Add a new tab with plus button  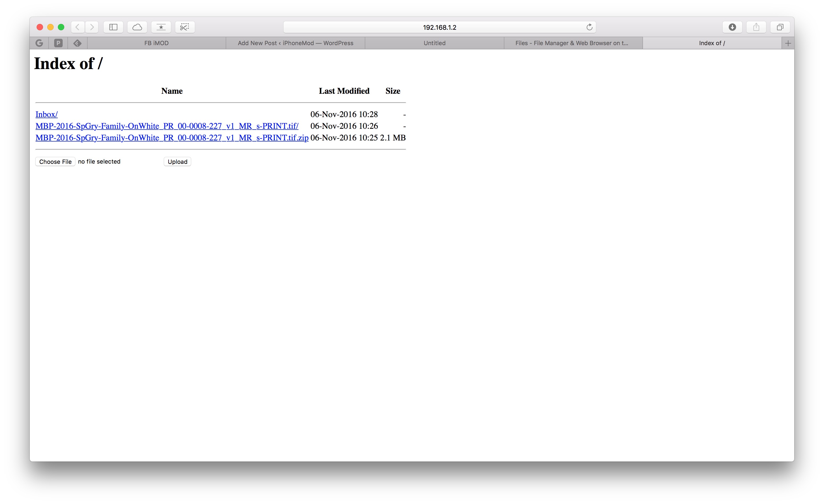point(788,43)
